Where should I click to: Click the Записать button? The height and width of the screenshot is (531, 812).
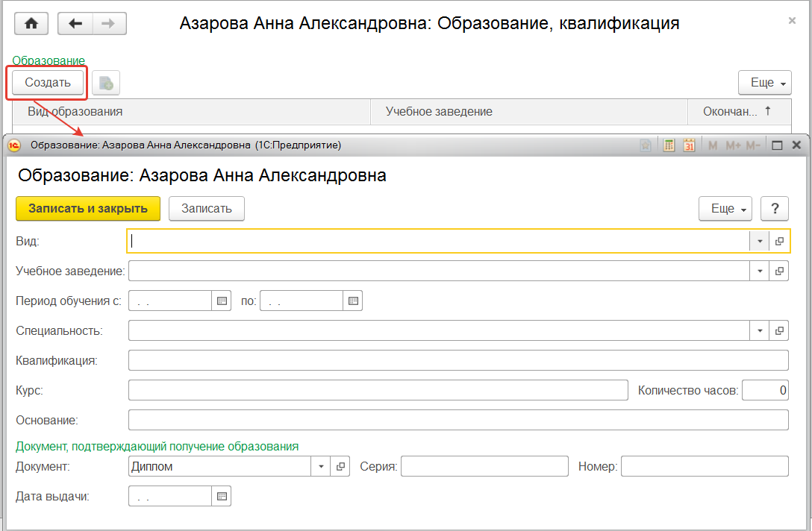click(207, 209)
